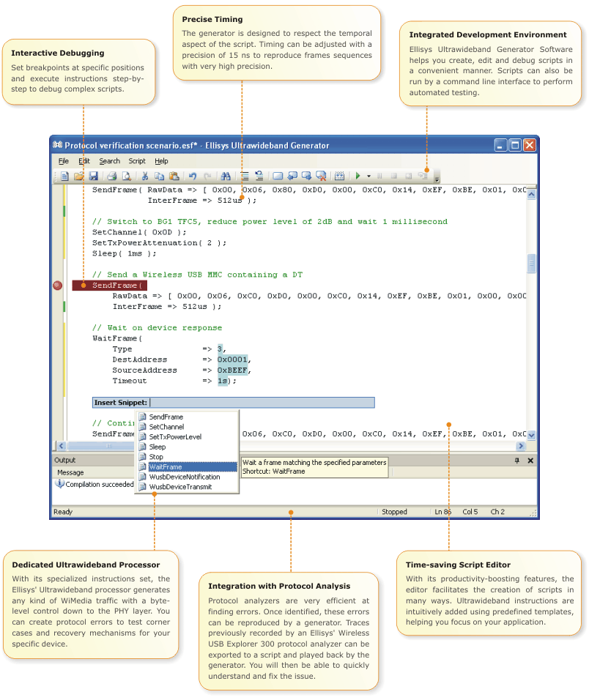
Task: Open the Run button dropdown arrow
Action: click(x=368, y=176)
